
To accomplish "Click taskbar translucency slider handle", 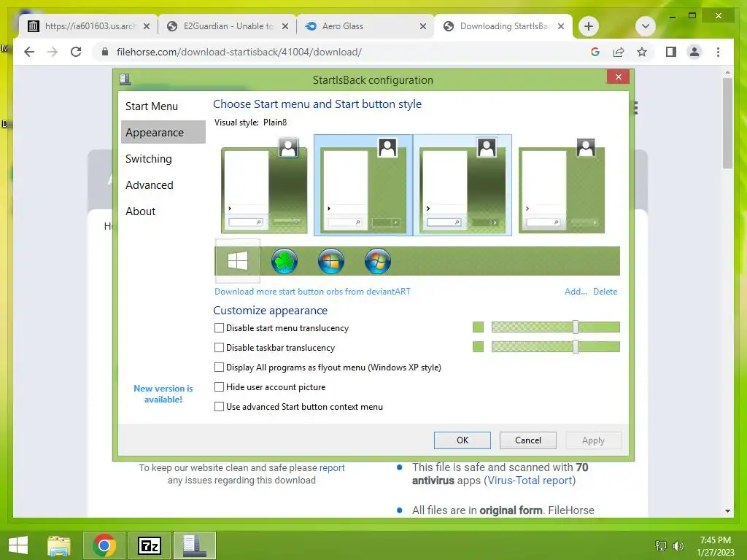I will (x=576, y=346).
